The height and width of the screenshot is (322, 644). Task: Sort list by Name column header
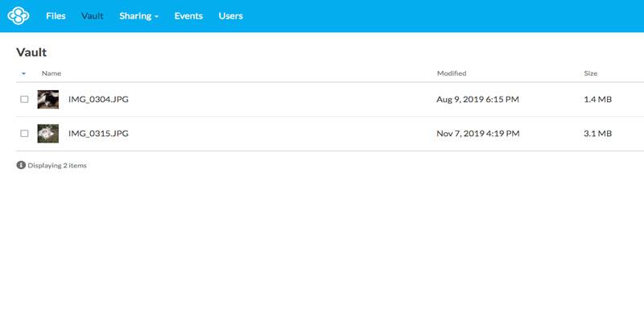click(52, 73)
